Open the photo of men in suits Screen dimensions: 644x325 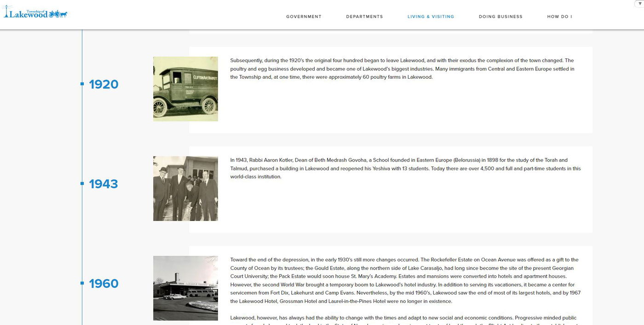tap(185, 188)
